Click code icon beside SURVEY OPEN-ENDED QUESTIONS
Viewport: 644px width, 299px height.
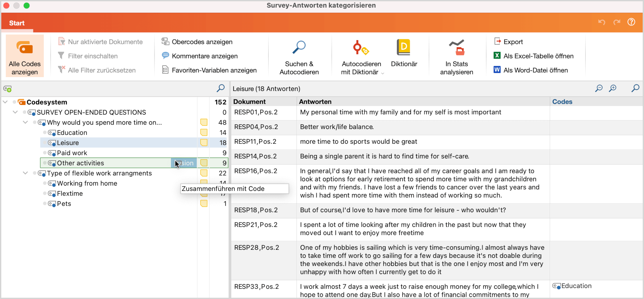pos(32,112)
